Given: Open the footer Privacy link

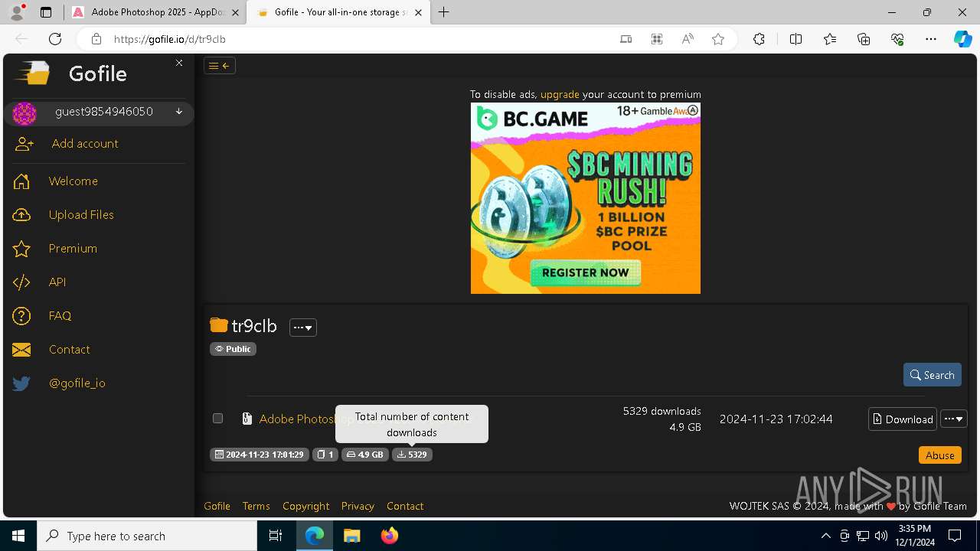Looking at the screenshot, I should 358,507.
